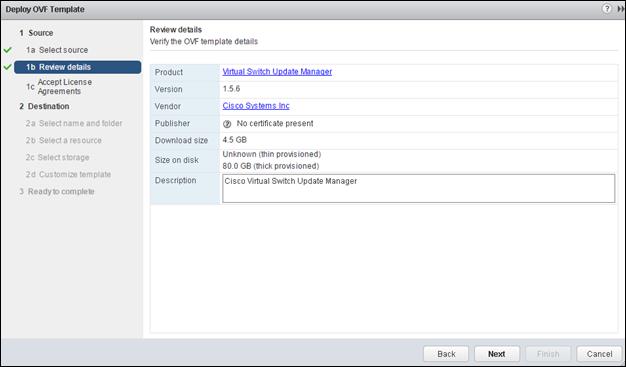Click the 2 Destination section heading

[44, 106]
